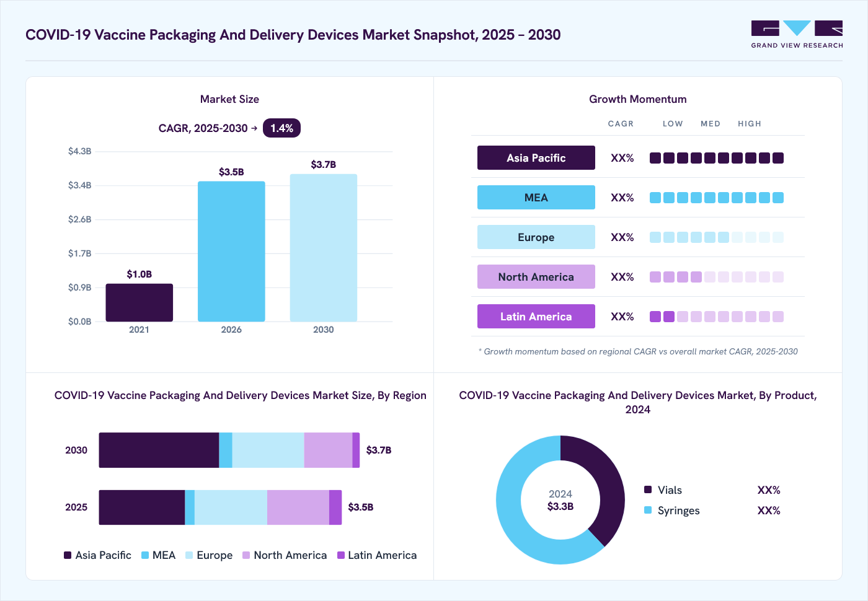
Task: Click the main Market Snapshot page title
Action: [293, 35]
